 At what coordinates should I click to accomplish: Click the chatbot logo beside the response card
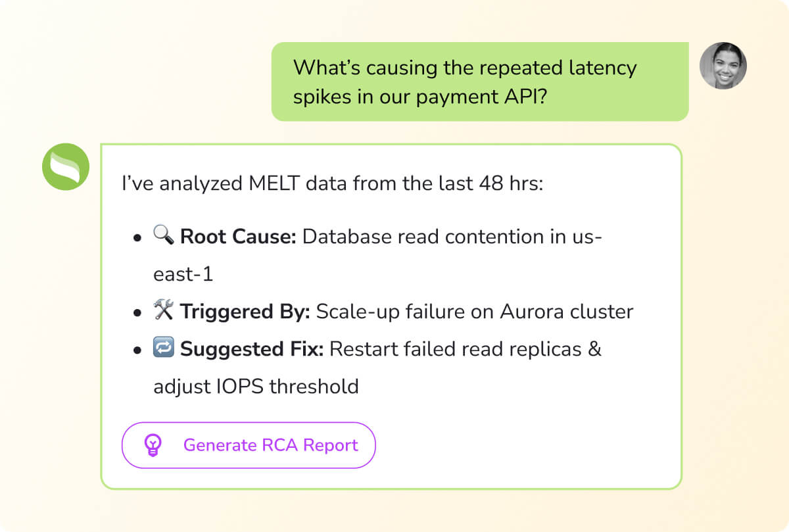[x=65, y=167]
